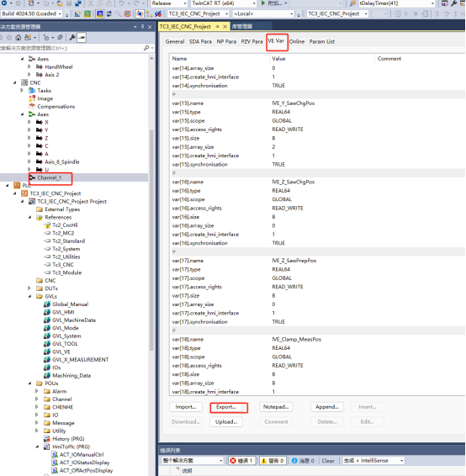The width and height of the screenshot is (466, 476).
Task: Click the switch views icon next to Home
Action: 28,37
